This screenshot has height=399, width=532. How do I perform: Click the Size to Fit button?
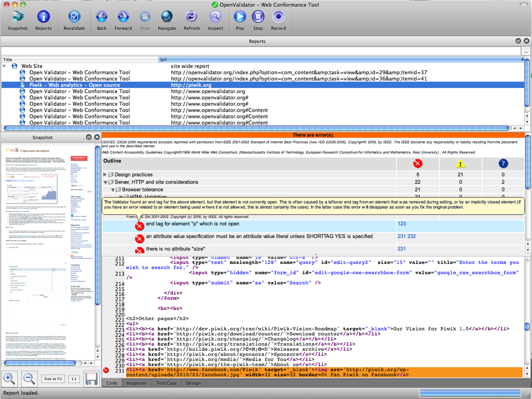[53, 379]
